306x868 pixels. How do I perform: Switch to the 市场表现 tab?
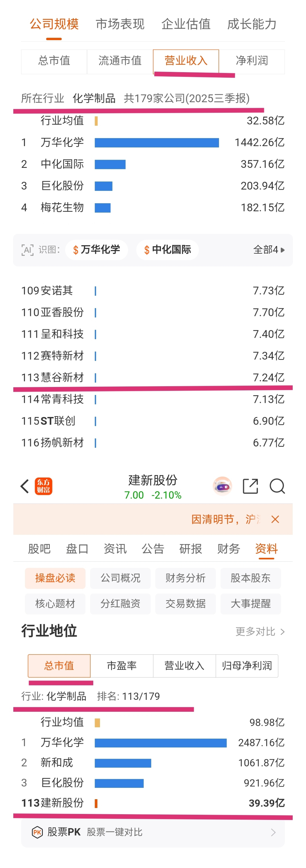click(x=120, y=24)
